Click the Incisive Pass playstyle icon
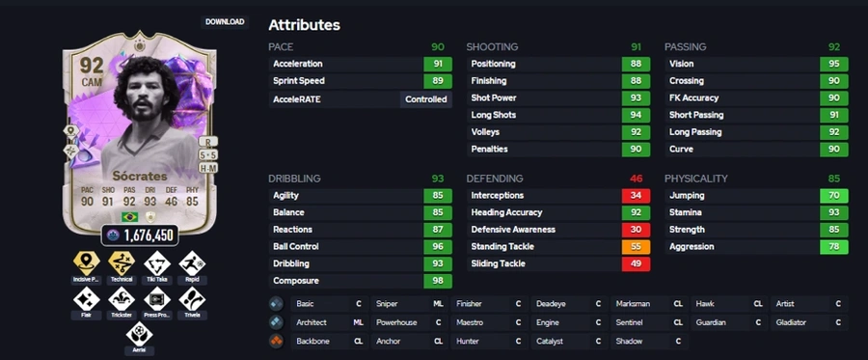This screenshot has width=868, height=360. click(x=87, y=263)
